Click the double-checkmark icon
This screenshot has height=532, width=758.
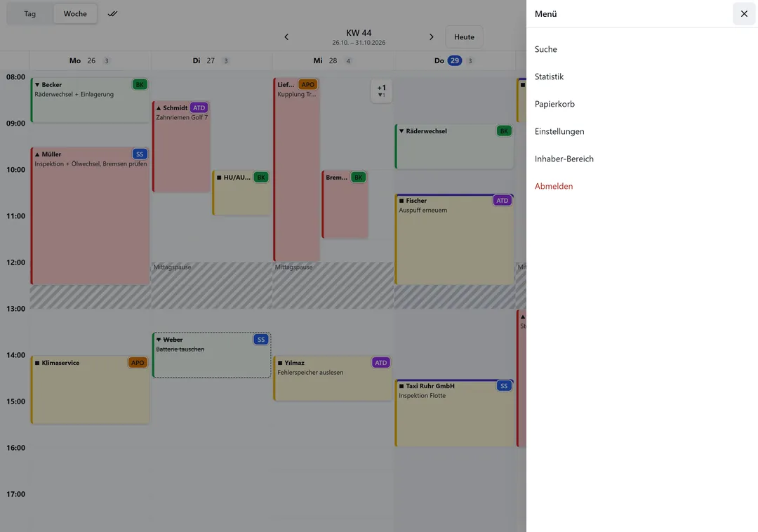(112, 13)
